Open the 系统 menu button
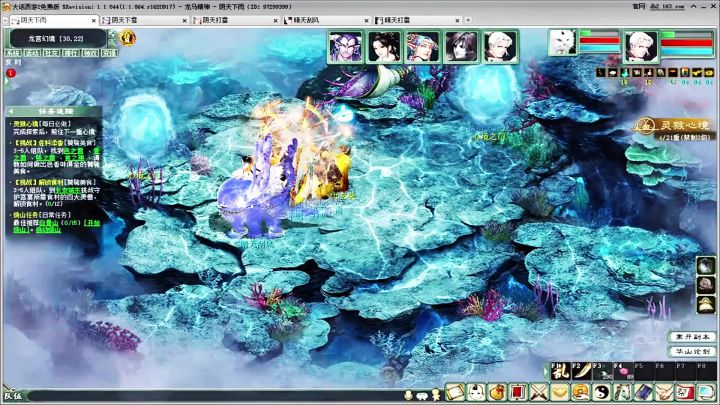Screen dimensions: 720x405 [13, 53]
